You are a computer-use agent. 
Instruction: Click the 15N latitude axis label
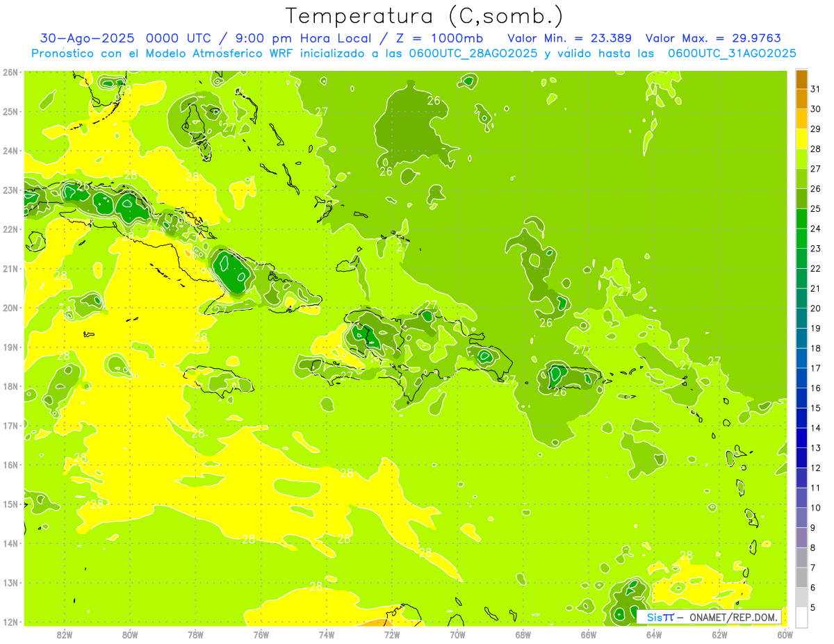click(x=10, y=504)
